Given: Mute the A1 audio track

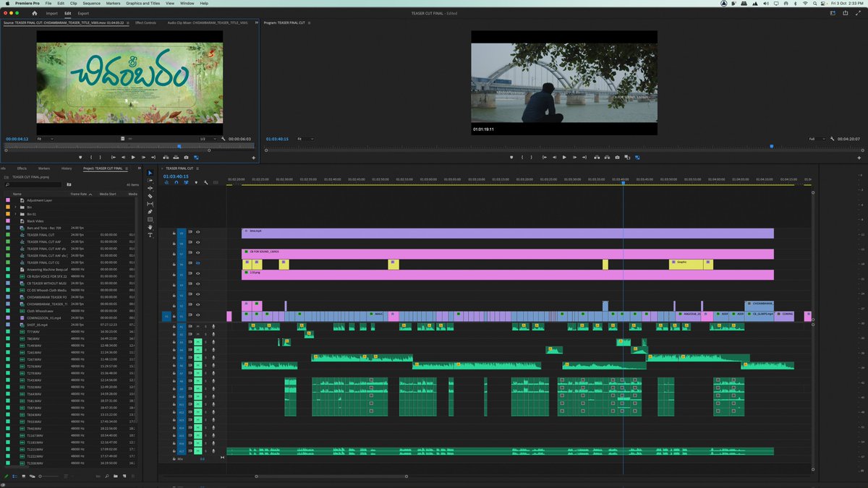Looking at the screenshot, I should (197, 326).
